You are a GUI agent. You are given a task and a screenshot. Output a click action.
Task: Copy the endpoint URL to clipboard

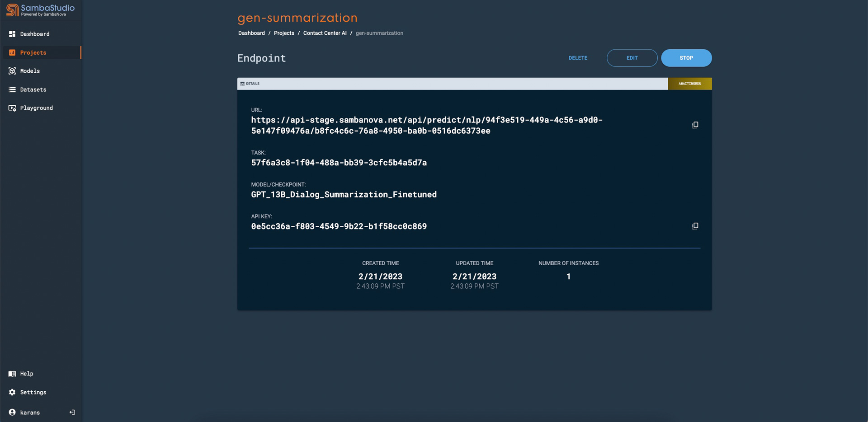(695, 125)
